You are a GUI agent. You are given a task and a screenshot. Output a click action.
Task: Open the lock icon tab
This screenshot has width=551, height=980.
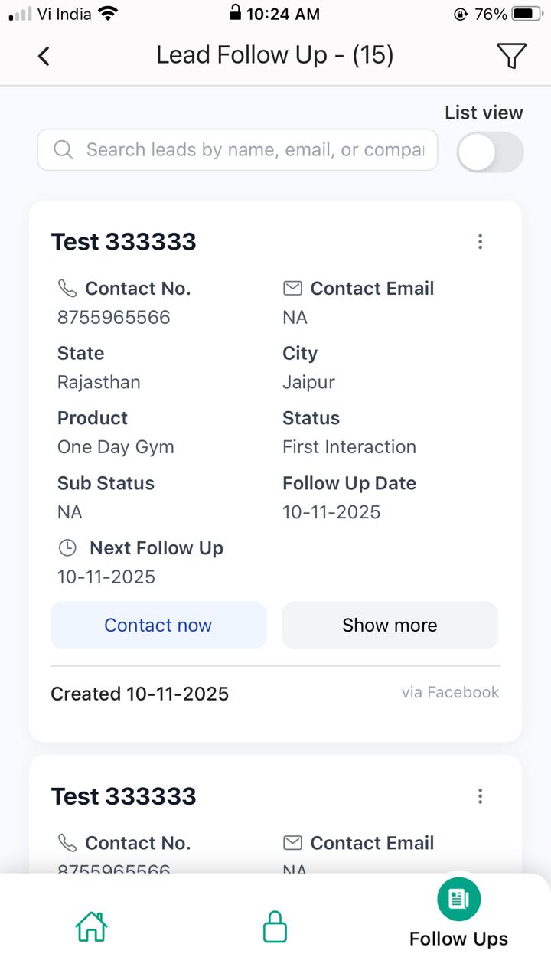pyautogui.click(x=275, y=926)
